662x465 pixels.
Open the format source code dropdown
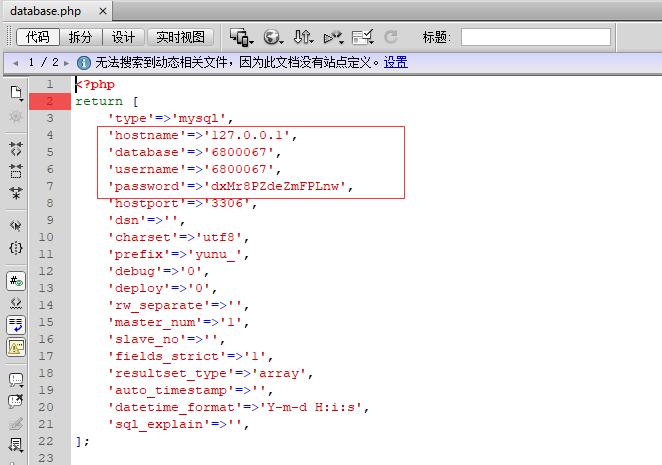(x=16, y=445)
